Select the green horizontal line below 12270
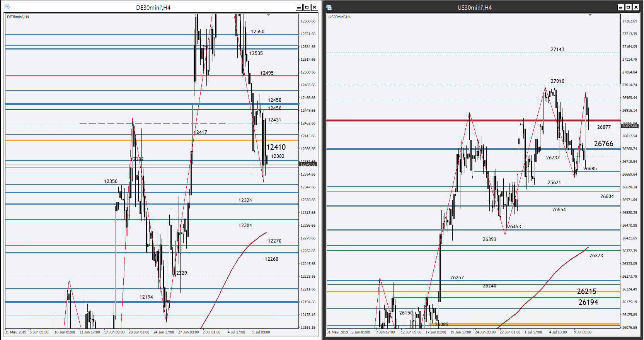Image resolution: width=644 pixels, height=340 pixels. pyautogui.click(x=152, y=246)
